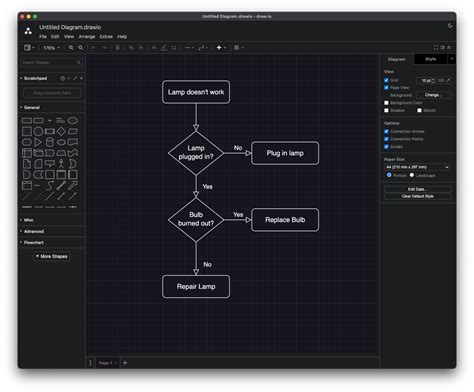The image size is (474, 392).
Task: Open the File menu
Action: pos(43,37)
